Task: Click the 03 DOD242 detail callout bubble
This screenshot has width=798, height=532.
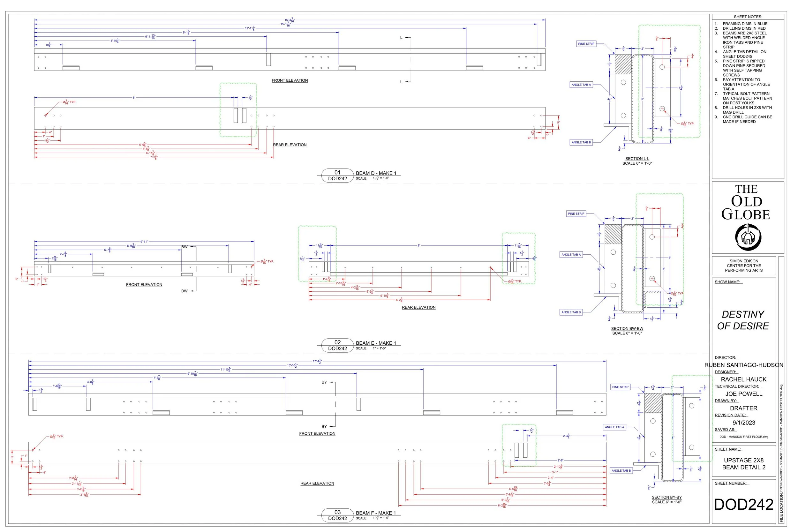Action: pos(337,515)
